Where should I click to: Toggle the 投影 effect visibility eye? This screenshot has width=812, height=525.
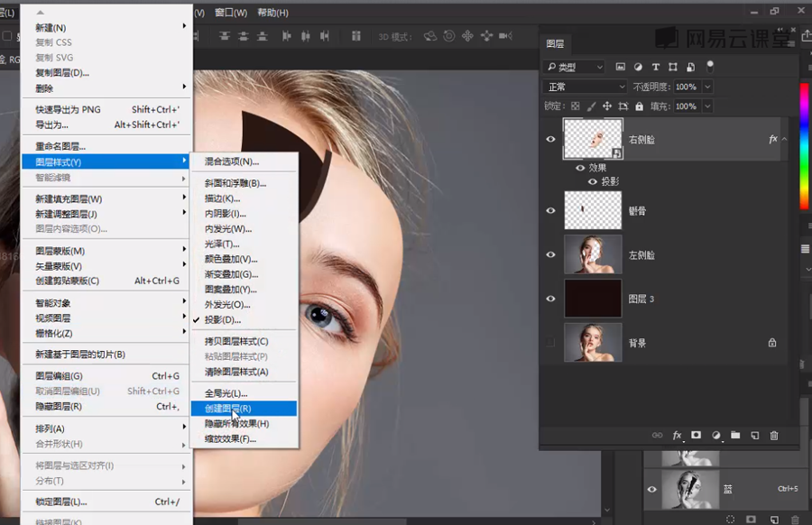[x=593, y=181]
